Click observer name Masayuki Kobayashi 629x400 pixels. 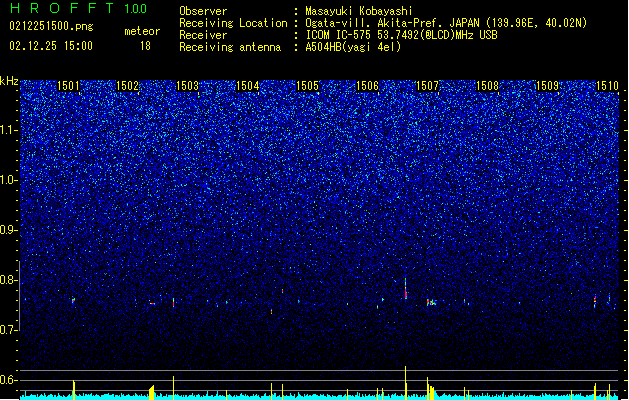pyautogui.click(x=359, y=11)
